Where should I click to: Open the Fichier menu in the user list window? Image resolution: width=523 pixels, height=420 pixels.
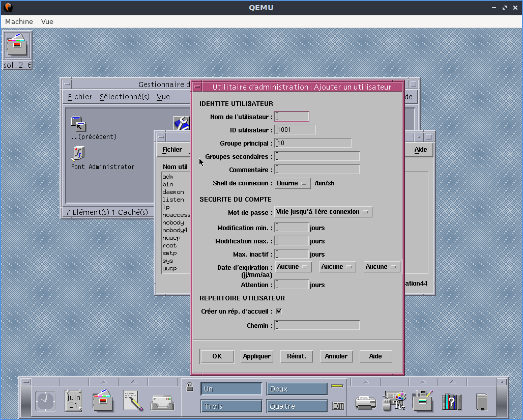point(172,150)
